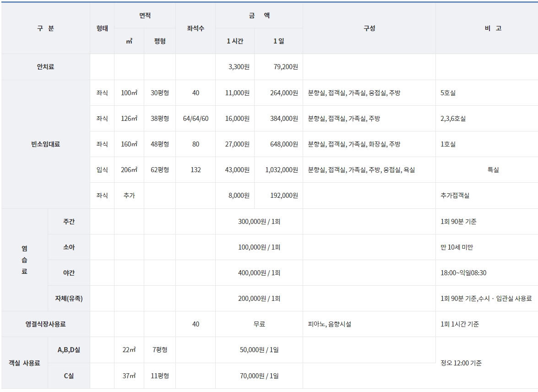Click the 구성 header cell
This screenshot has height=392, width=538.
pyautogui.click(x=369, y=28)
